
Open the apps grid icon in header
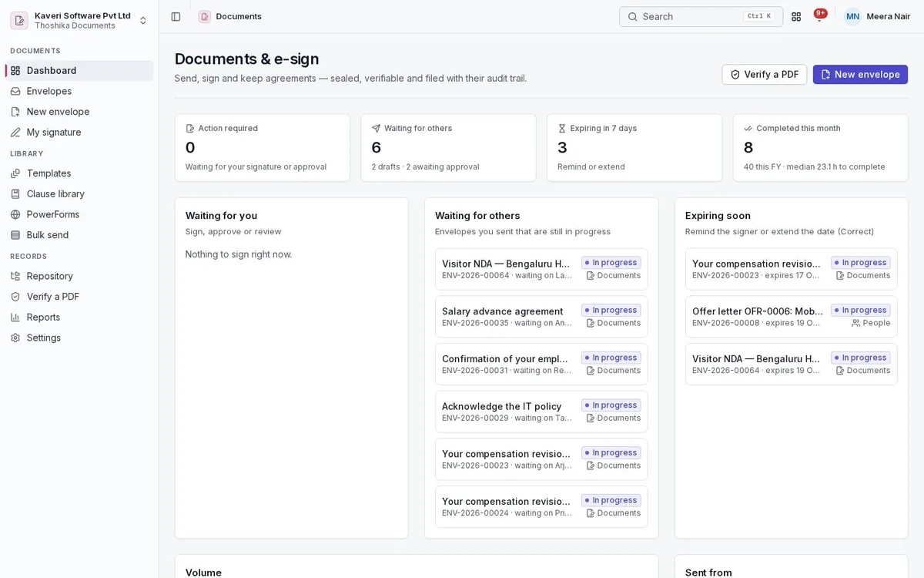click(x=796, y=16)
